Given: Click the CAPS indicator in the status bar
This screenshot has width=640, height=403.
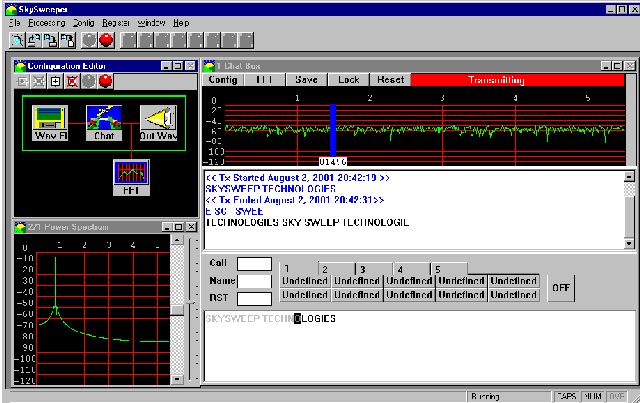Looking at the screenshot, I should tap(567, 396).
